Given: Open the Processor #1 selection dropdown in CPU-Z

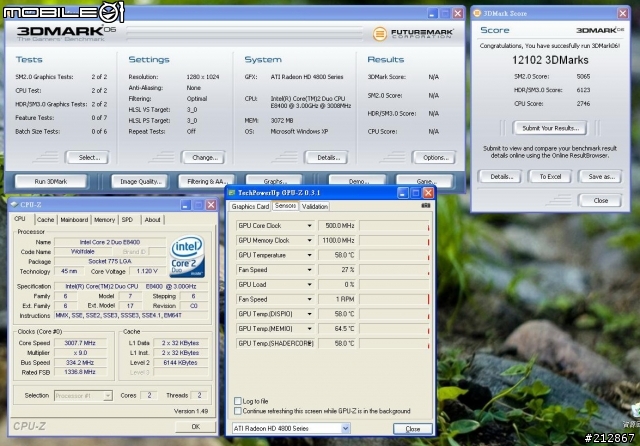Looking at the screenshot, I should (x=108, y=395).
